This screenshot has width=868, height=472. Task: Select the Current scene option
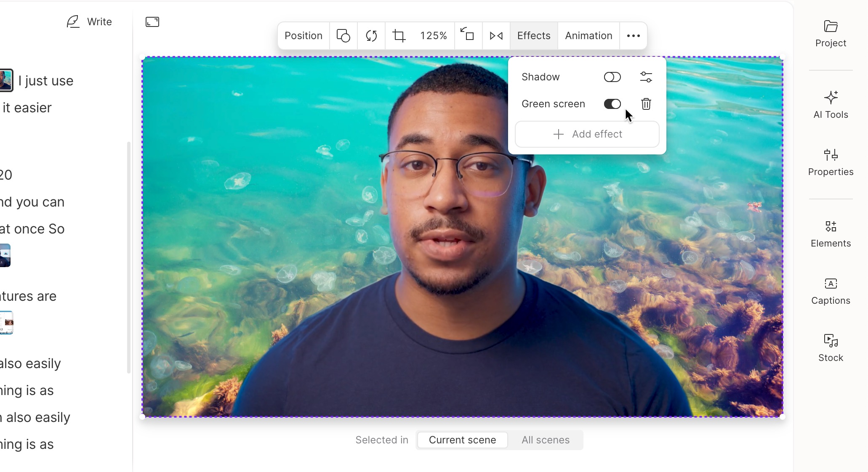coord(462,440)
